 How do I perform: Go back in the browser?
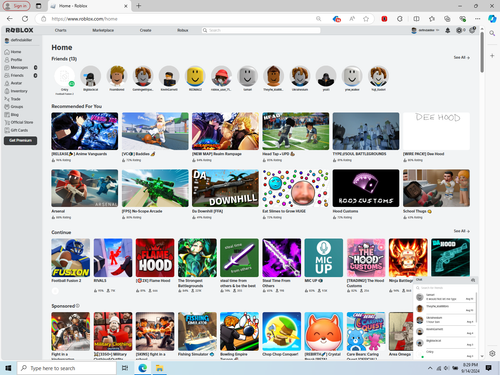10,19
